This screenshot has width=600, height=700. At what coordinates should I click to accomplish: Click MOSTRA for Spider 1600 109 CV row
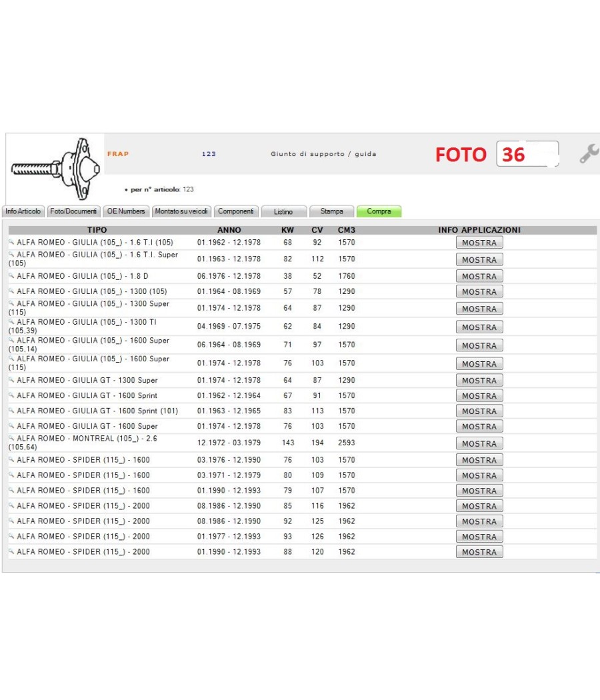[479, 475]
